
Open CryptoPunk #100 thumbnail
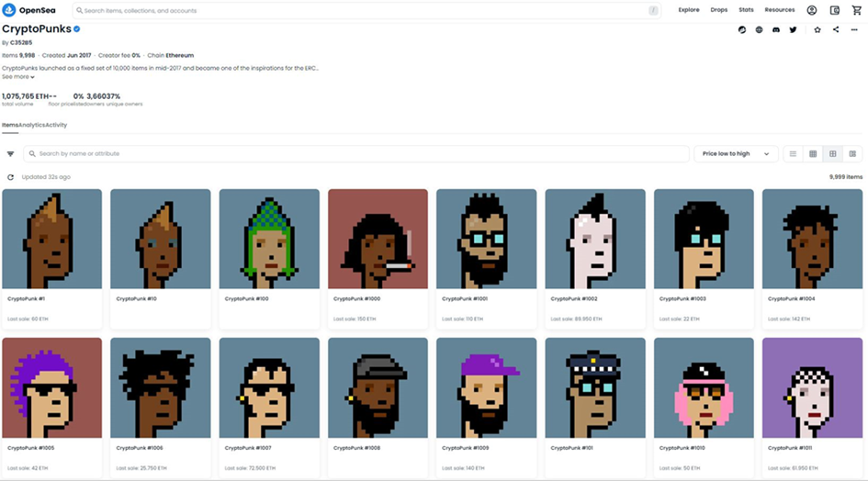pos(269,239)
